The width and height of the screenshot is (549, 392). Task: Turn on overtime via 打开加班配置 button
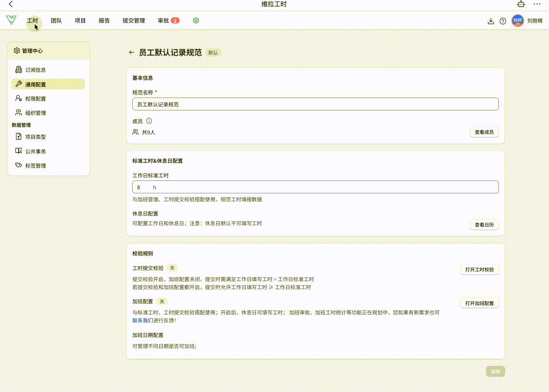point(479,303)
